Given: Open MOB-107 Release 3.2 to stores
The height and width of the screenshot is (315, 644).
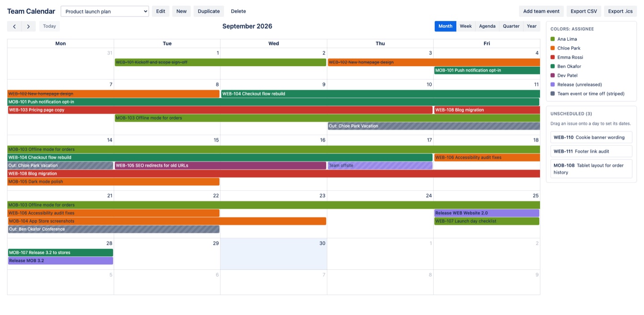Looking at the screenshot, I should point(60,253).
